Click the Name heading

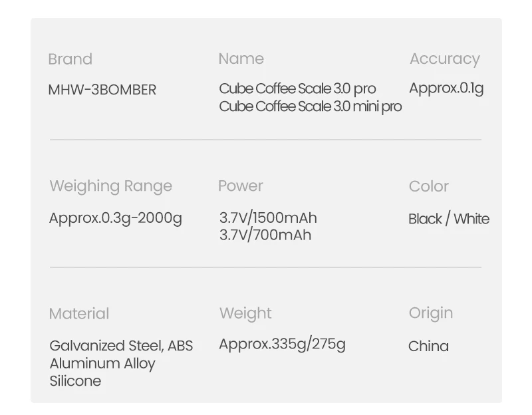coord(241,59)
